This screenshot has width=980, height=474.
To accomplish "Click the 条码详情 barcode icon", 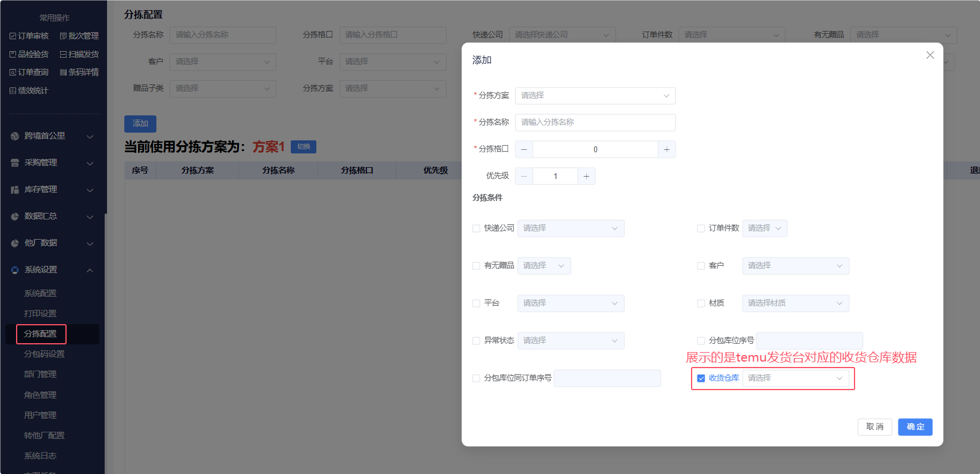I will pyautogui.click(x=63, y=73).
